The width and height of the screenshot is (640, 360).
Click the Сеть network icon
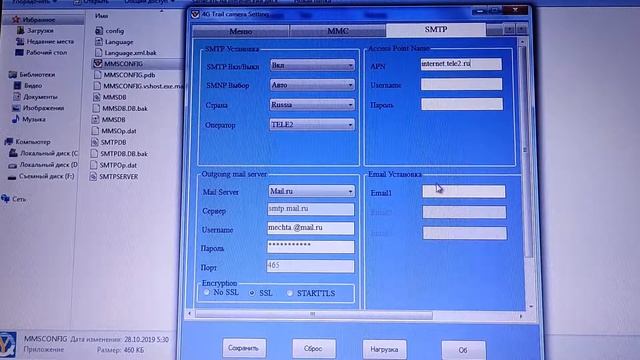6,198
